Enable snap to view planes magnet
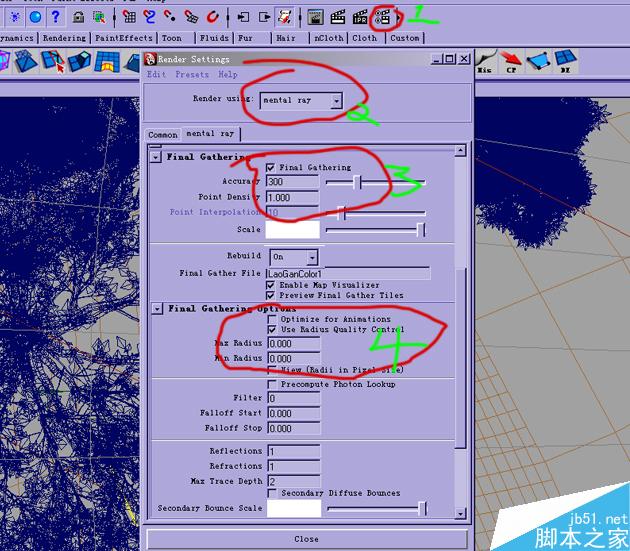This screenshot has width=630, height=551. [x=191, y=17]
